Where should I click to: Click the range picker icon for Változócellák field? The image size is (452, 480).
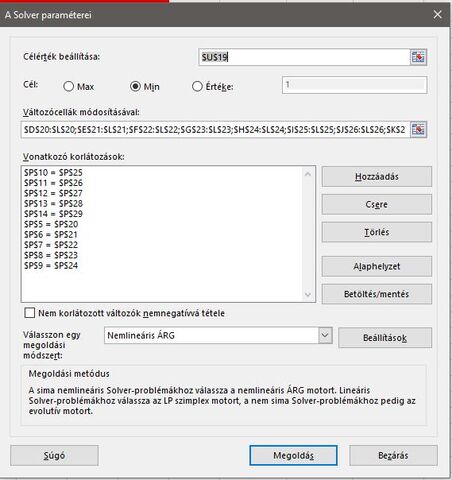[418, 129]
